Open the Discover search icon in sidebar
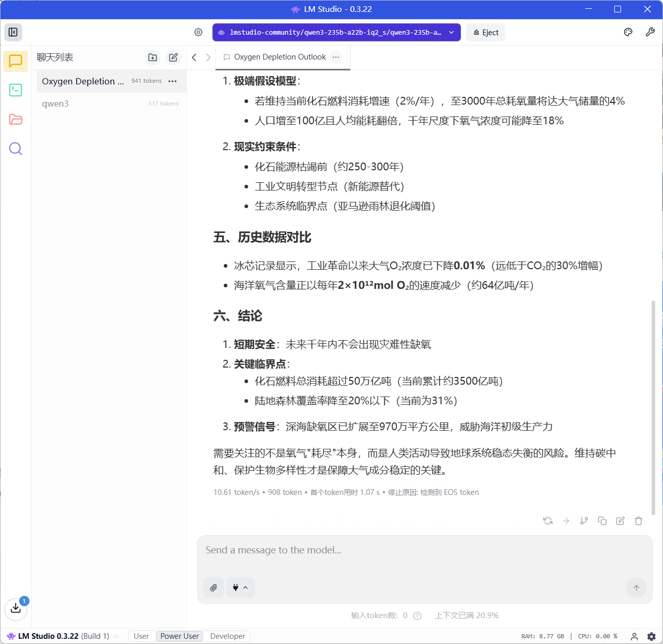The height and width of the screenshot is (644, 663). click(x=16, y=149)
